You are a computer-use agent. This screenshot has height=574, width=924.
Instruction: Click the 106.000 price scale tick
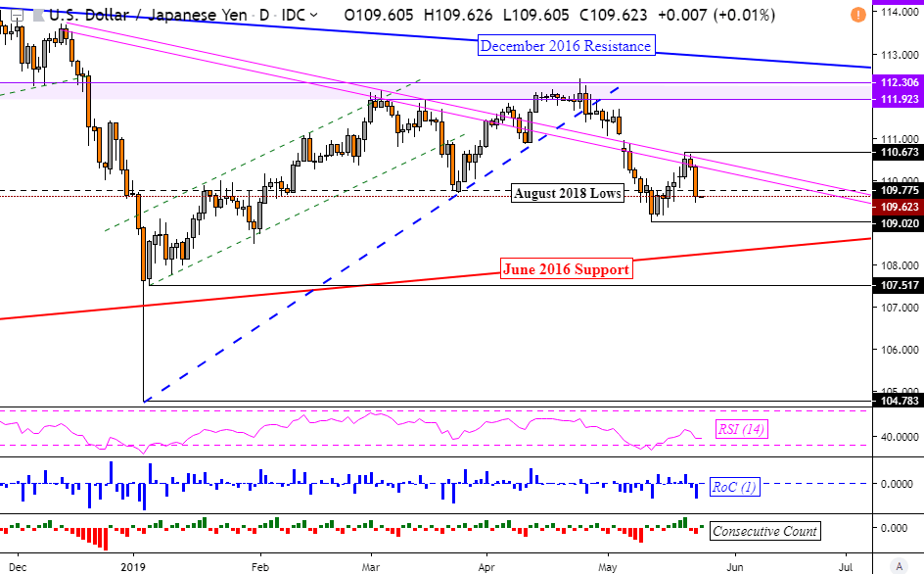click(900, 350)
